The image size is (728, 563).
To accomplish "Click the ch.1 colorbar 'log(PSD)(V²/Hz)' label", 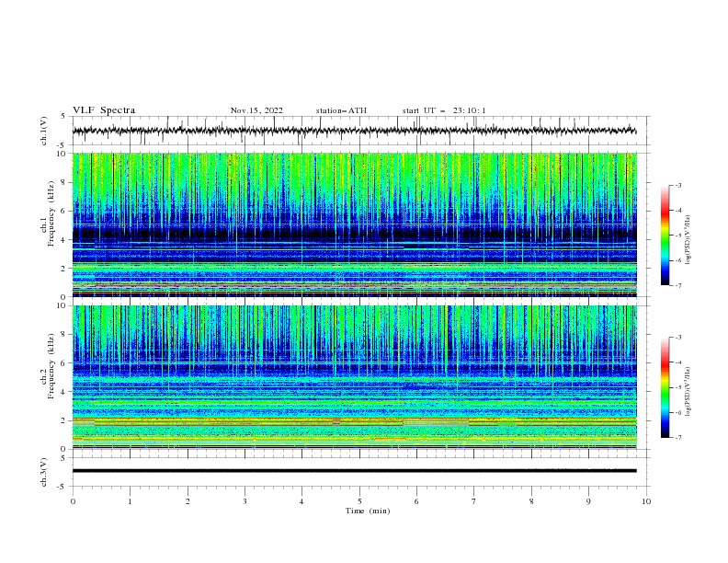I will click(x=688, y=240).
